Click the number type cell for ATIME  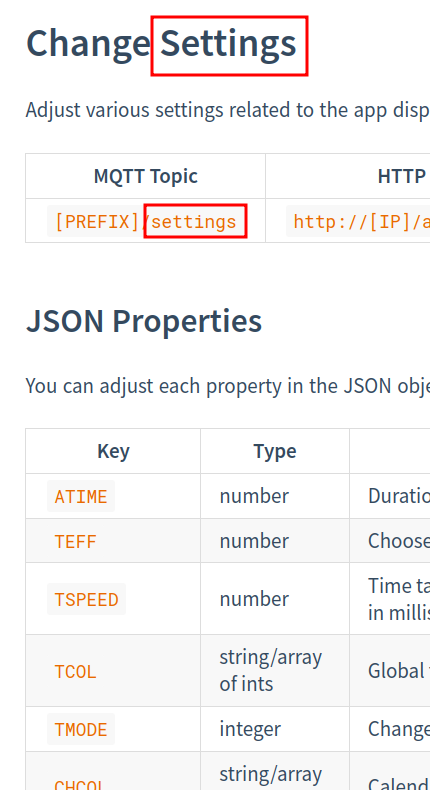(254, 496)
